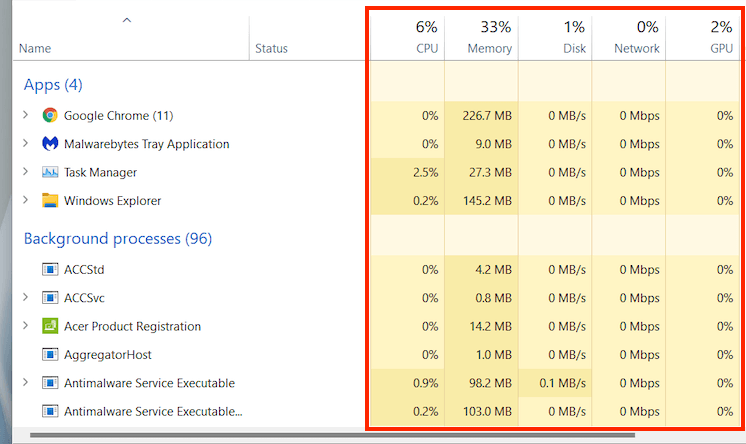Click the ACCStd process icon
The image size is (746, 444).
(x=50, y=269)
